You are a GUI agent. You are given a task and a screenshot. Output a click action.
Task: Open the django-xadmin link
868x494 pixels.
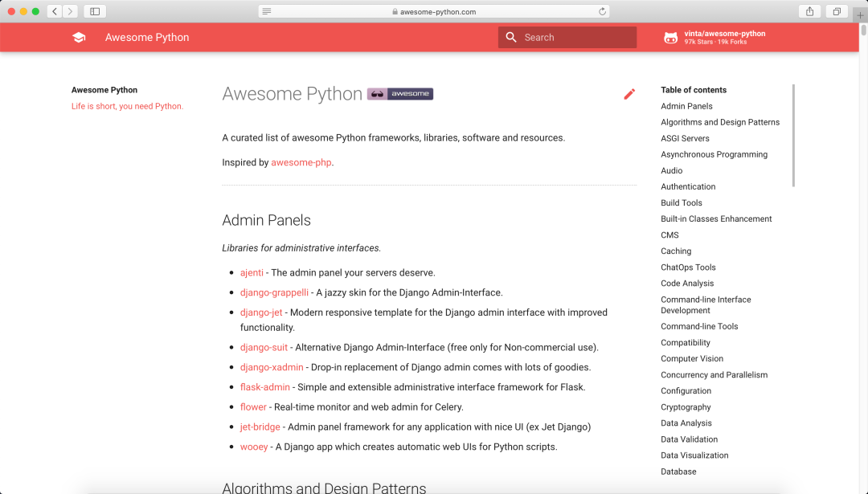tap(272, 367)
